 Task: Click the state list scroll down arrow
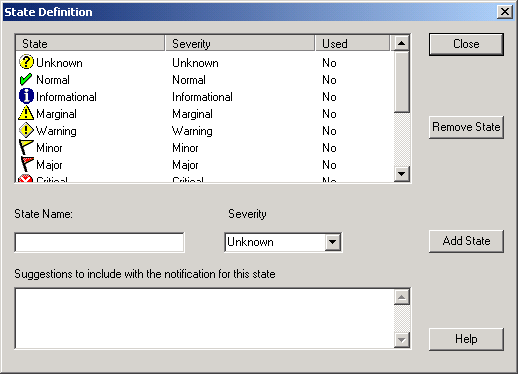402,174
